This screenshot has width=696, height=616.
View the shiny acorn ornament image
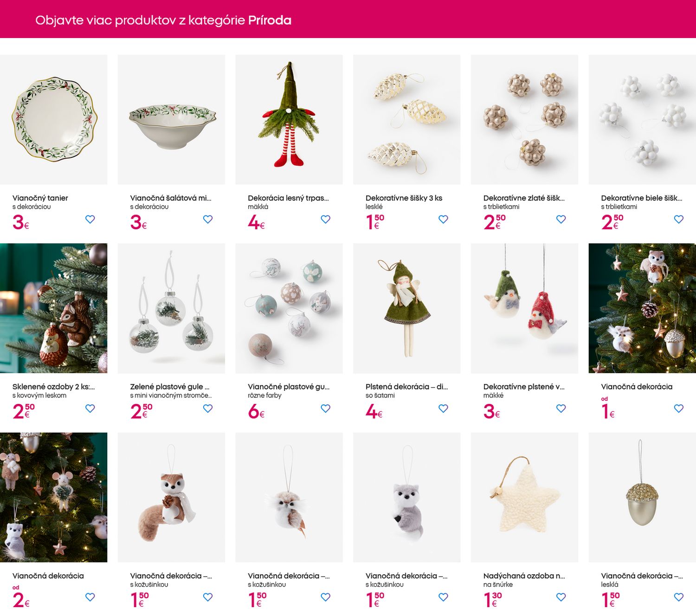(642, 497)
